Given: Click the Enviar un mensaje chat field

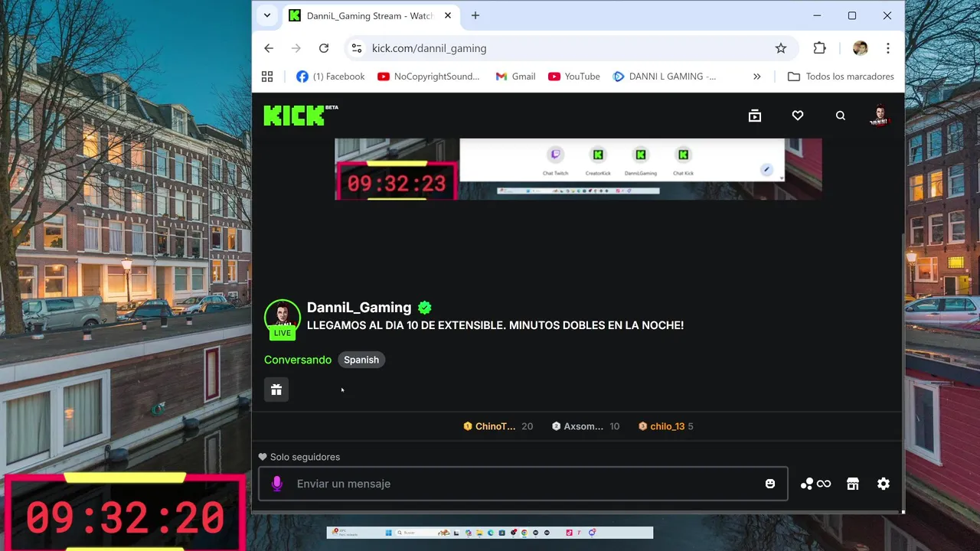Looking at the screenshot, I should coord(523,484).
